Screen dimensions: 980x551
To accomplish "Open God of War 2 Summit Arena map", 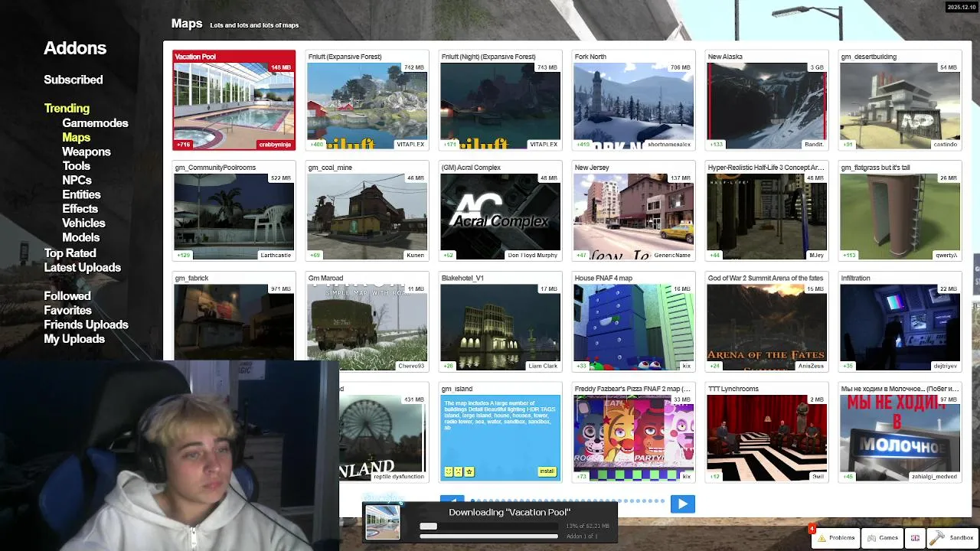I will tap(766, 322).
